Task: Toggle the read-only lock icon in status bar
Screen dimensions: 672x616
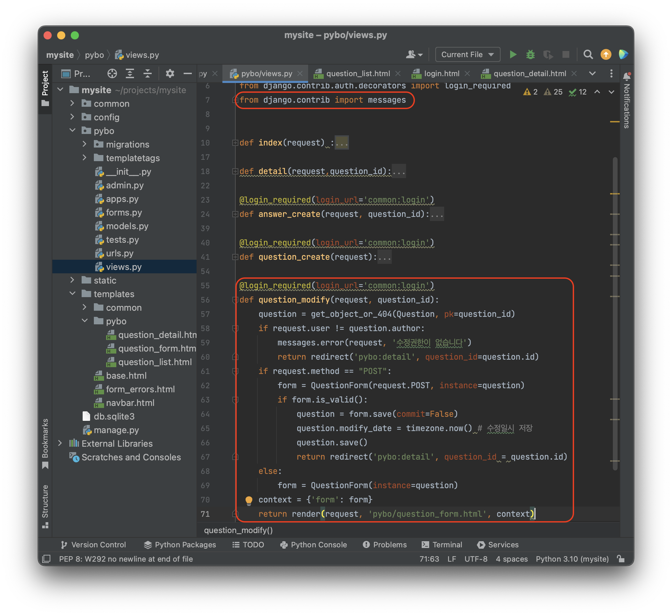Action: (621, 559)
